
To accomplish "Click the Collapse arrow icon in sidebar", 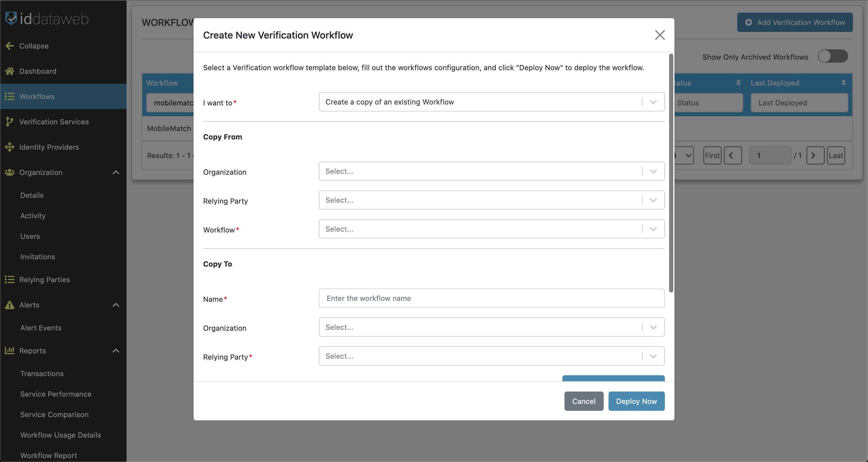I will click(x=9, y=46).
